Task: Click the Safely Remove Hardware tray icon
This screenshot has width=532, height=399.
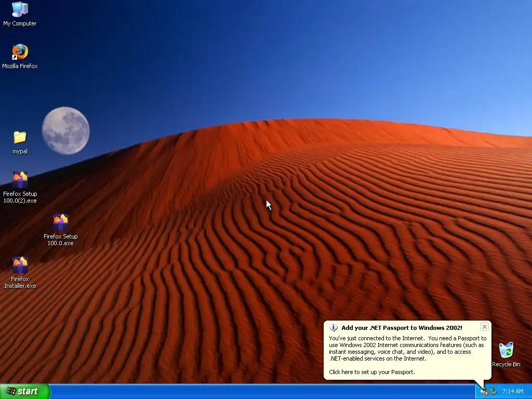Action: tap(493, 392)
